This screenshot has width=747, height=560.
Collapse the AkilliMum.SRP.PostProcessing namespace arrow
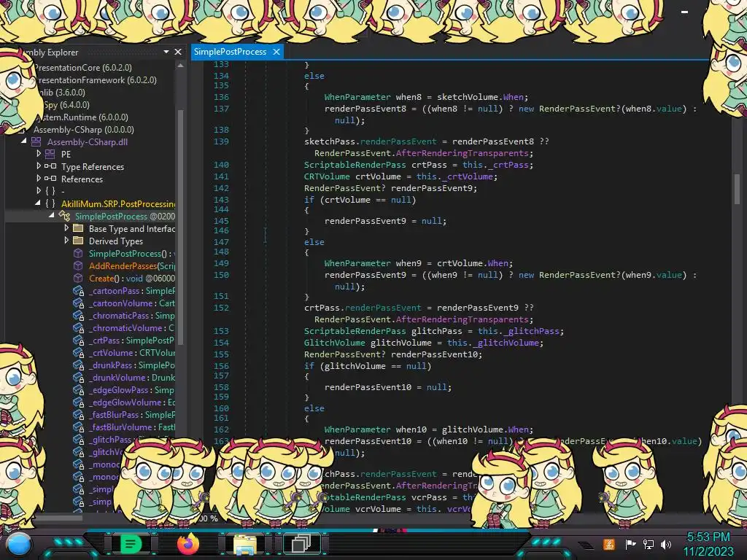tap(38, 203)
